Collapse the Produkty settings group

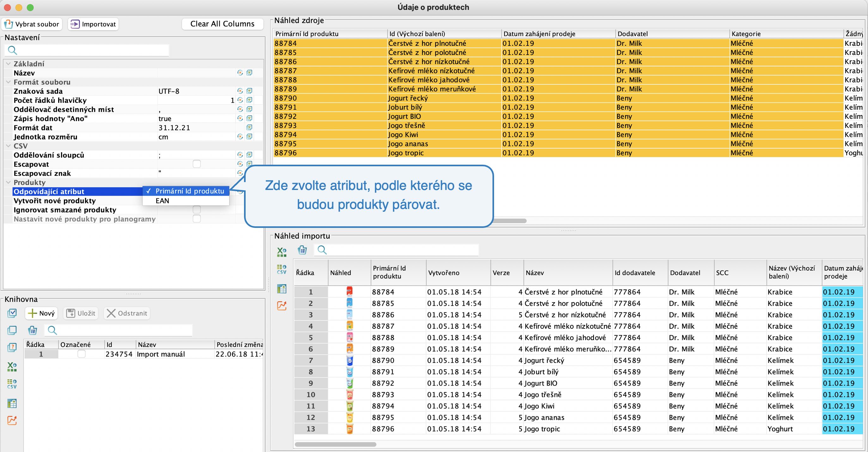(9, 182)
